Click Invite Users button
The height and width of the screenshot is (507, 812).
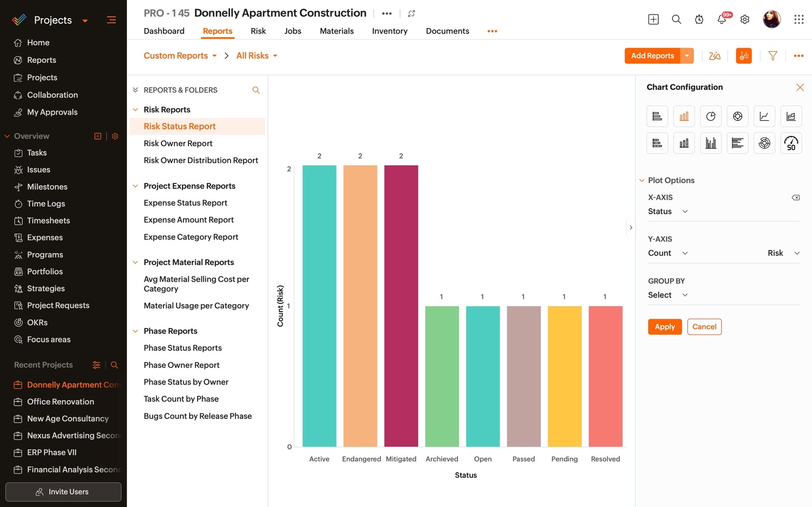pos(63,492)
